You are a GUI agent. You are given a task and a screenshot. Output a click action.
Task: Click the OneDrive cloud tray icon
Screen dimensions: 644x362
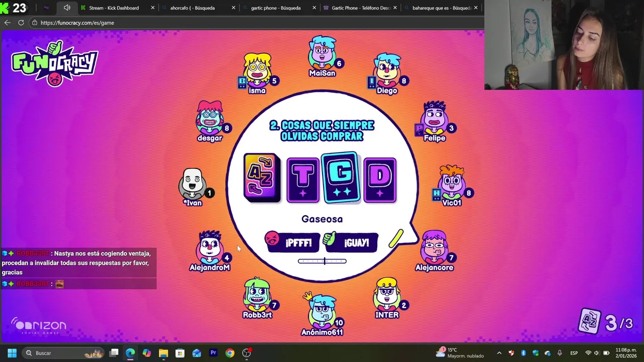[x=547, y=353]
